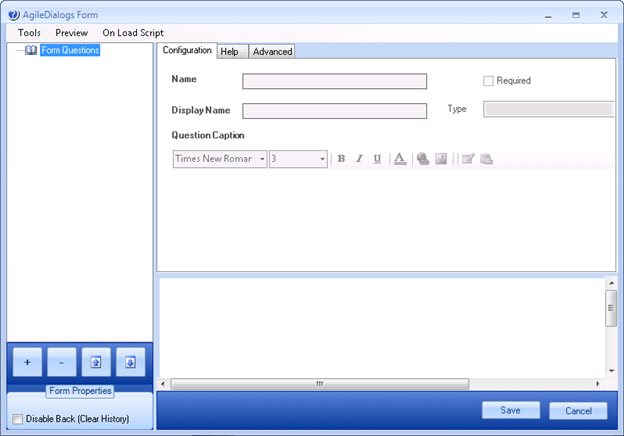The width and height of the screenshot is (624, 436).
Task: Open the Help tab
Action: click(230, 52)
